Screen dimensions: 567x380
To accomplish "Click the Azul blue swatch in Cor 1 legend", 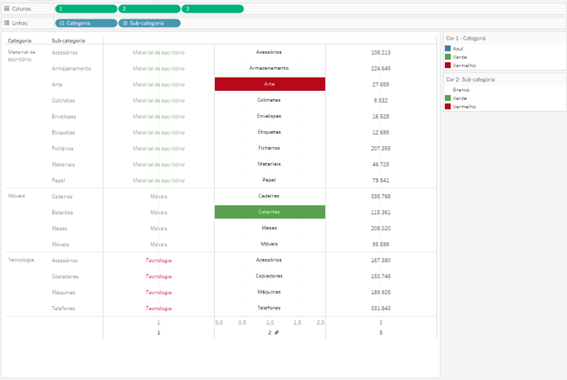I will pos(448,48).
